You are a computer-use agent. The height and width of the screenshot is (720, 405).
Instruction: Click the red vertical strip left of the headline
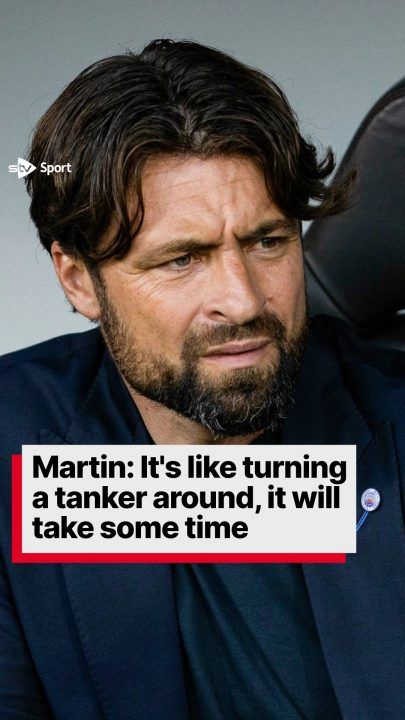tap(17, 508)
